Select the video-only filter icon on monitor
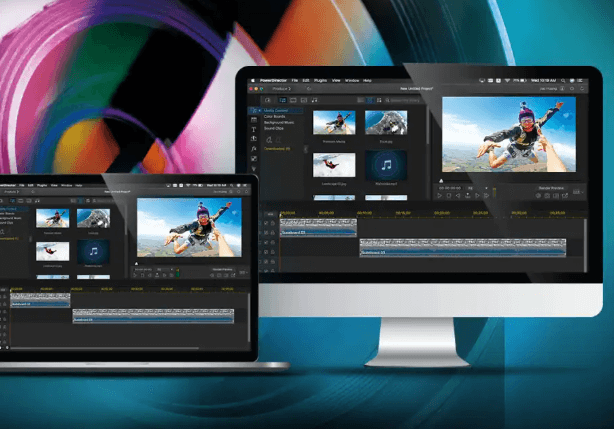 pyautogui.click(x=293, y=100)
